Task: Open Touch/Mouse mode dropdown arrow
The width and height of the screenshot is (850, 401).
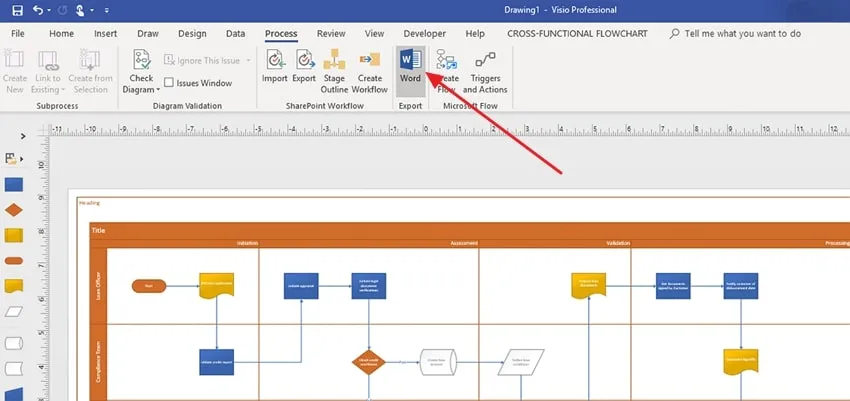Action: point(92,10)
